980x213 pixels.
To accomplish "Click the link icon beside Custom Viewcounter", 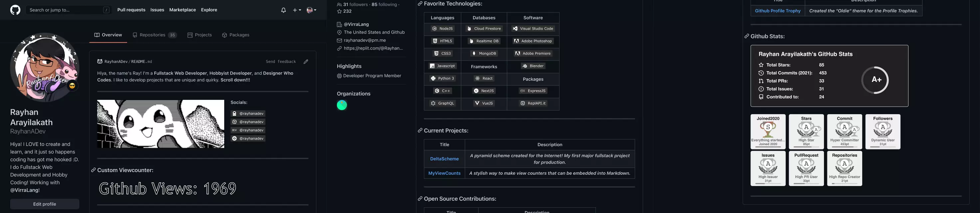I will point(93,170).
